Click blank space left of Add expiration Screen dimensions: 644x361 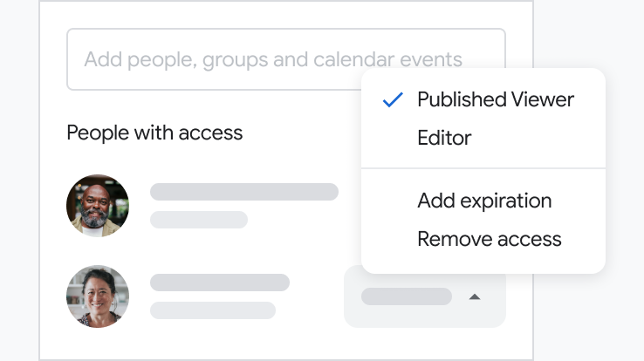click(391, 201)
